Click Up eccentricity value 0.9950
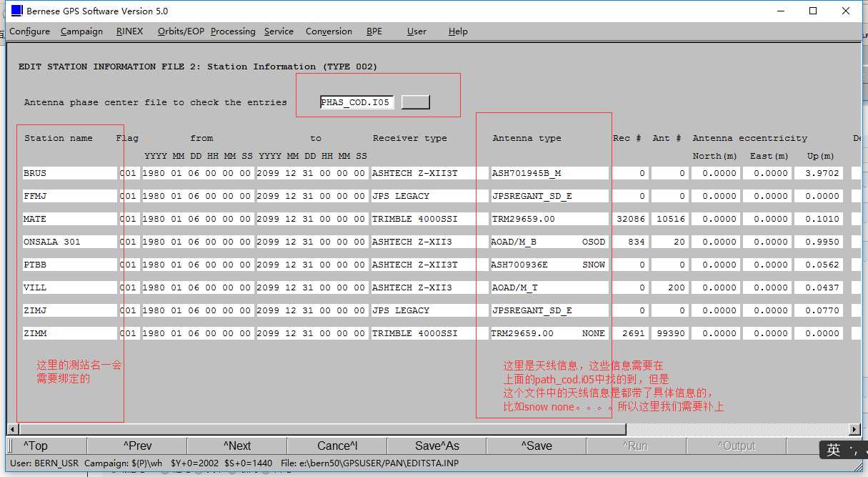The image size is (868, 477). point(818,242)
